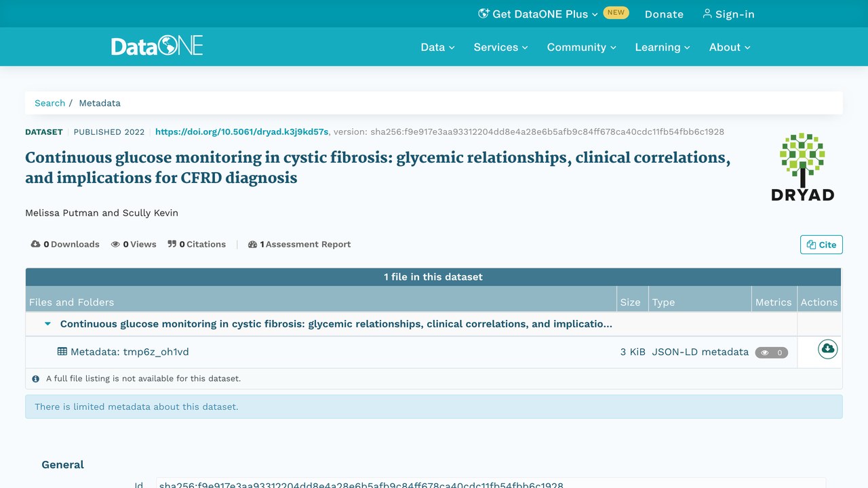Click the Citations quote icon
Viewport: 868px width, 488px height.
coord(172,244)
